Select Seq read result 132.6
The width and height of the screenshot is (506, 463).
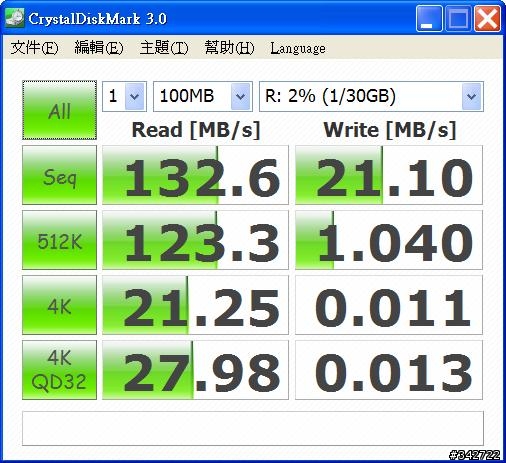[195, 175]
